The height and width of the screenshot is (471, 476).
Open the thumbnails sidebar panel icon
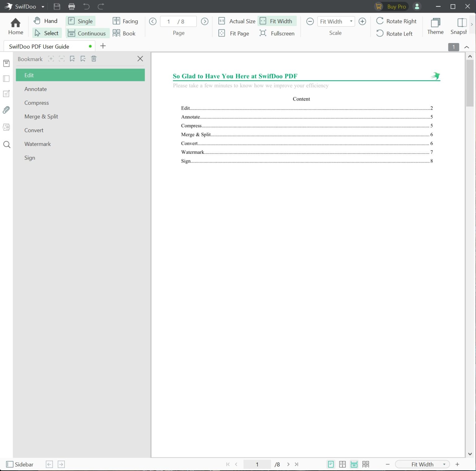7,79
